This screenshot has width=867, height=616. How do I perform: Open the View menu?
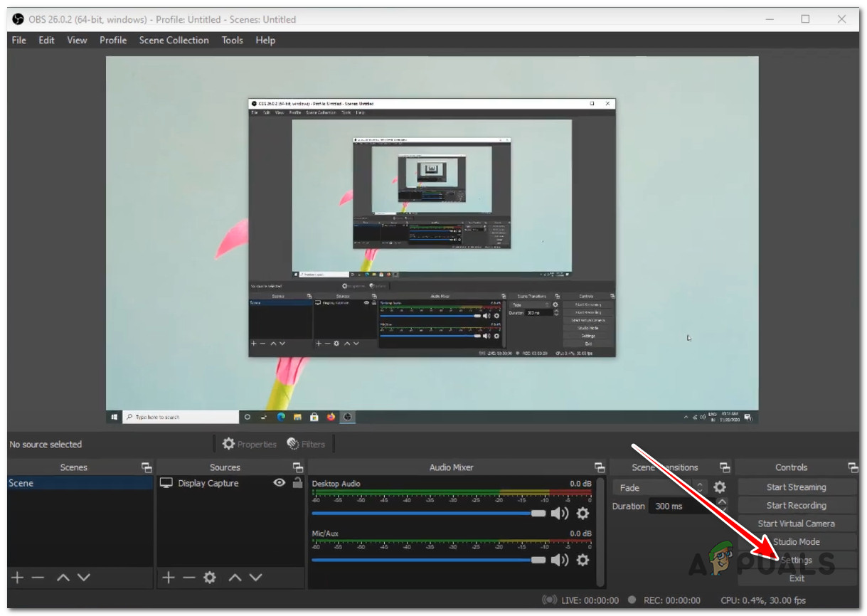click(77, 40)
